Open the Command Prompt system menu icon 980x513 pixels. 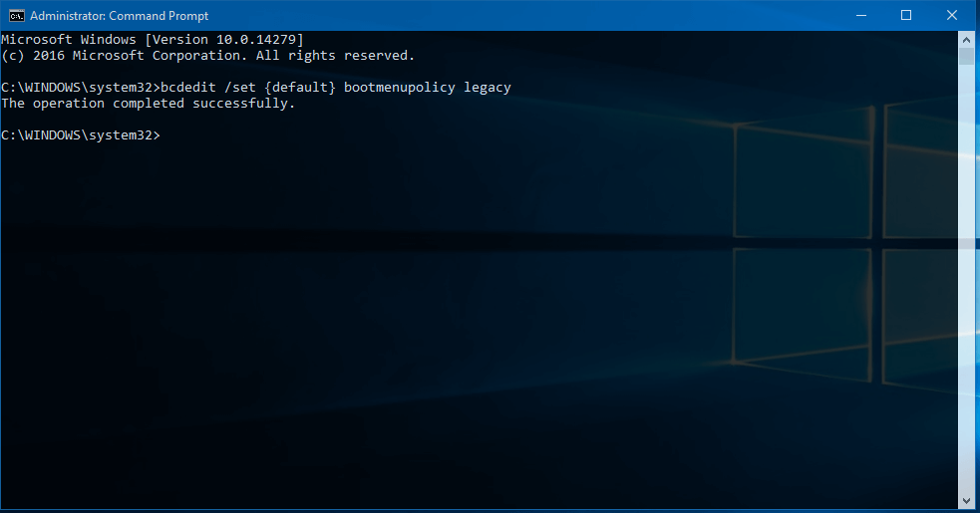coord(16,15)
